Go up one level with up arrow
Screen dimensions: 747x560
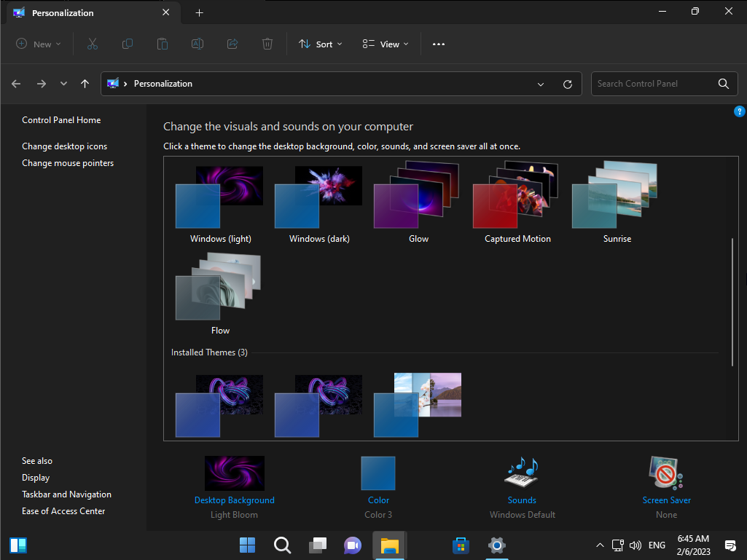pos(85,84)
